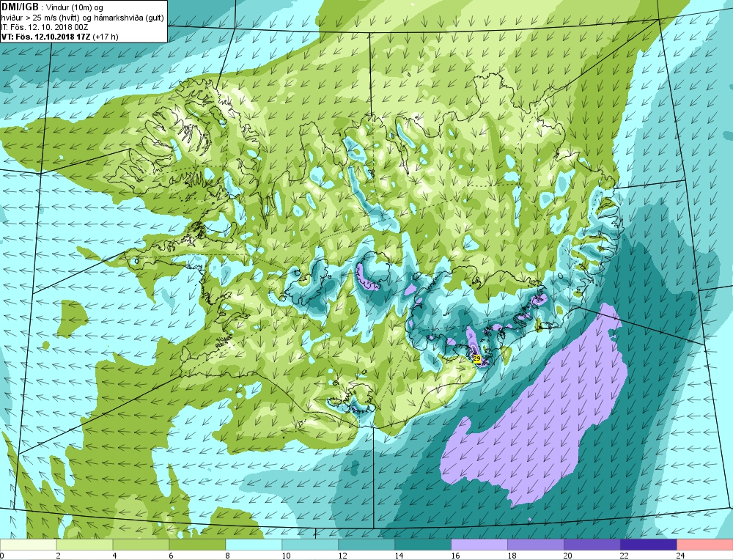Screen dimensions: 733x560
Task: Click the pale yellow 0-2 m/s legend swatch
Action: (28, 545)
